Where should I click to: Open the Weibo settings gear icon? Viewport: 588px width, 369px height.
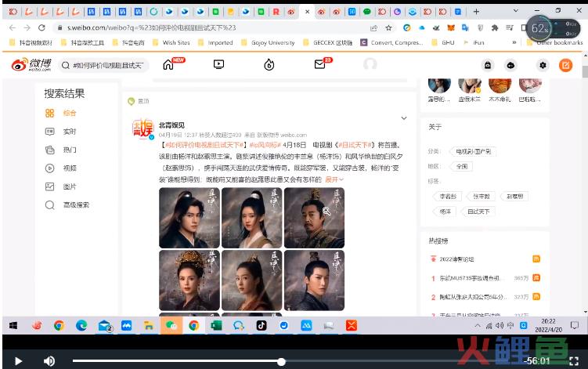point(543,65)
